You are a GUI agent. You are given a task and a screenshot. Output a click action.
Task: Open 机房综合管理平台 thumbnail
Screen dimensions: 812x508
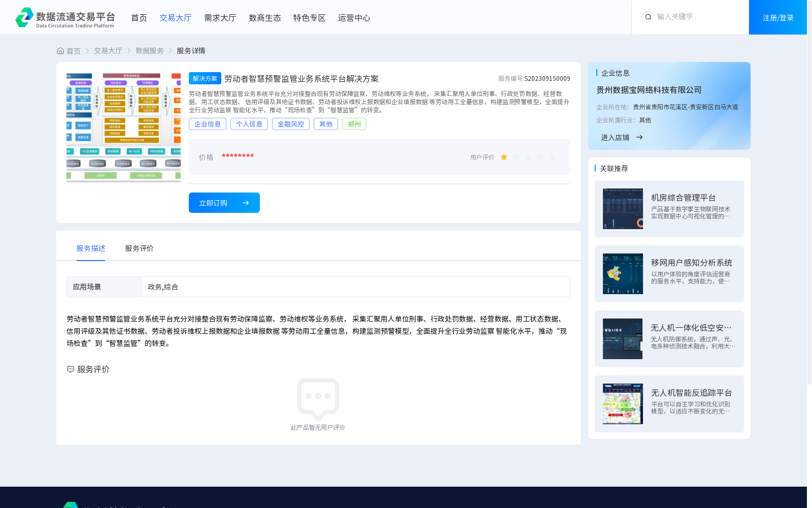623,209
